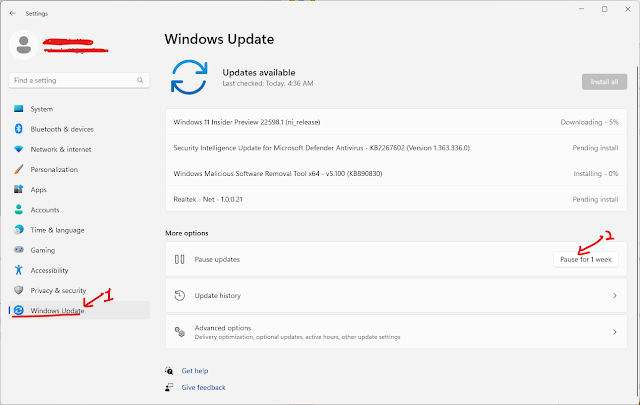The image size is (640, 405).
Task: Click the Give feedback icon
Action: (x=169, y=387)
